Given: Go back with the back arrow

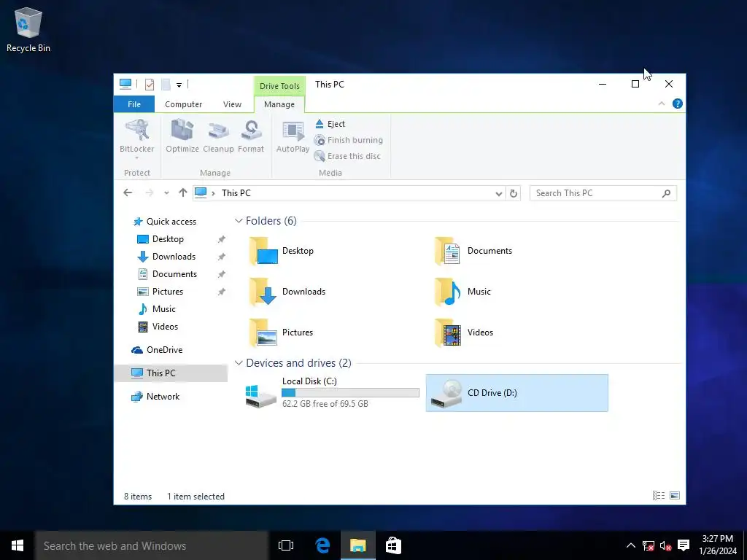Looking at the screenshot, I should tap(128, 192).
